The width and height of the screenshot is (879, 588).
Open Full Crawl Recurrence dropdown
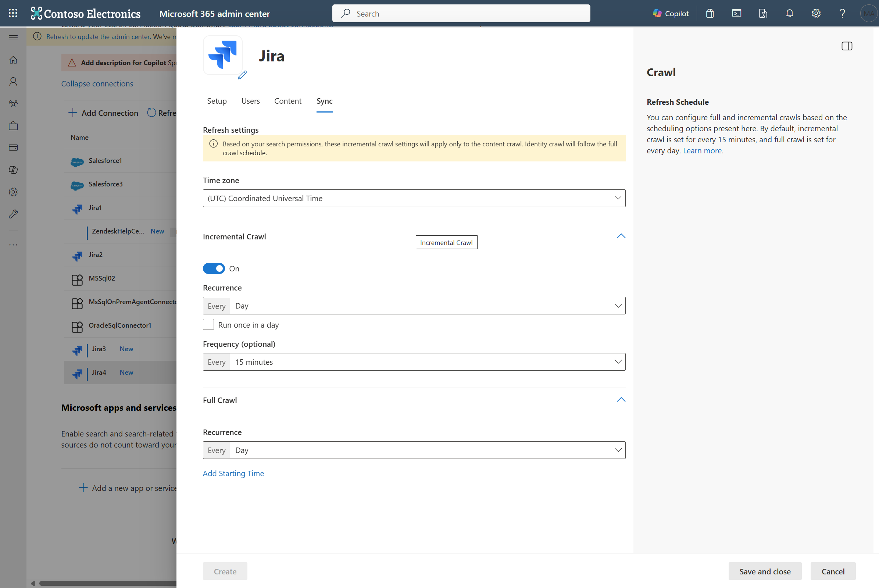coord(414,450)
